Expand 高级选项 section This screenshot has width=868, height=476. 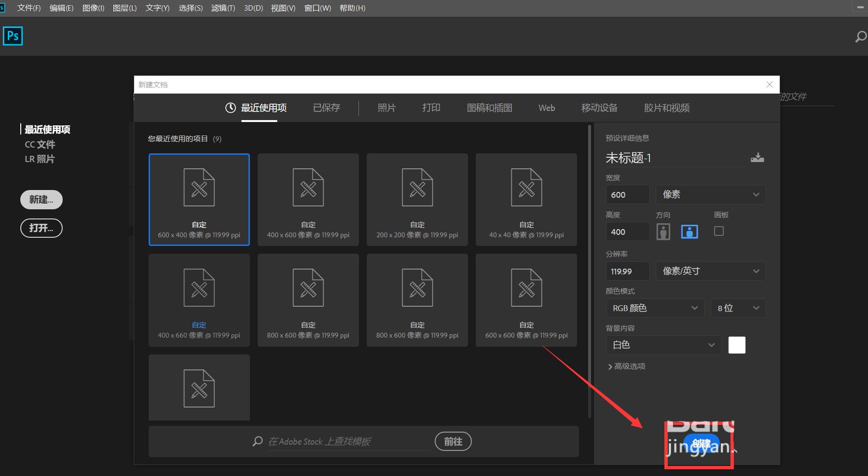(x=627, y=367)
